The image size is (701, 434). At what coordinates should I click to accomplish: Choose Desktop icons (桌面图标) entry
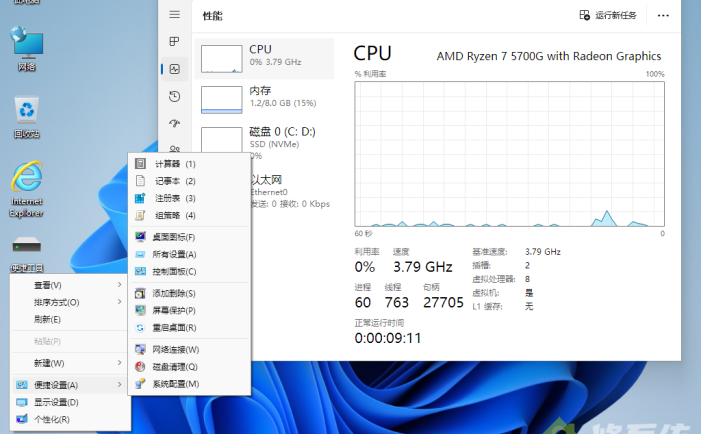tap(189, 237)
